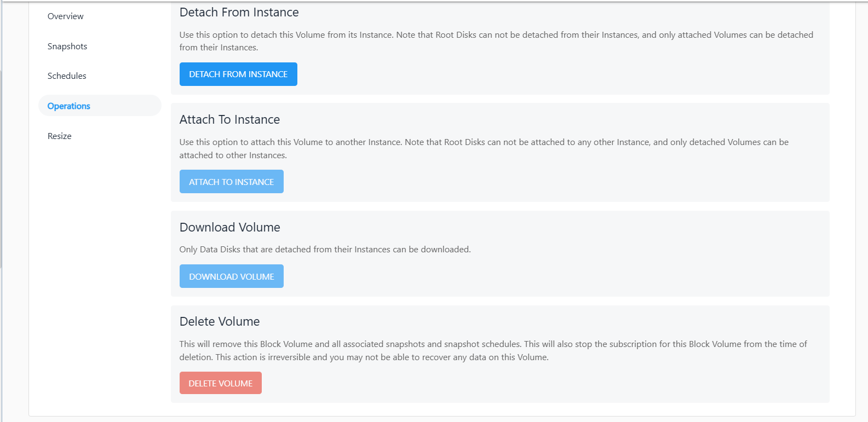
Task: Select the highlighted Operations tab
Action: (69, 106)
